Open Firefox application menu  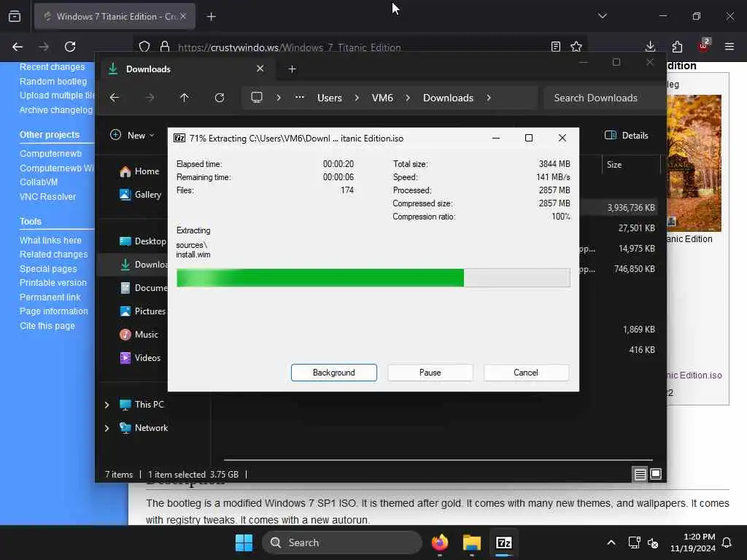point(729,47)
